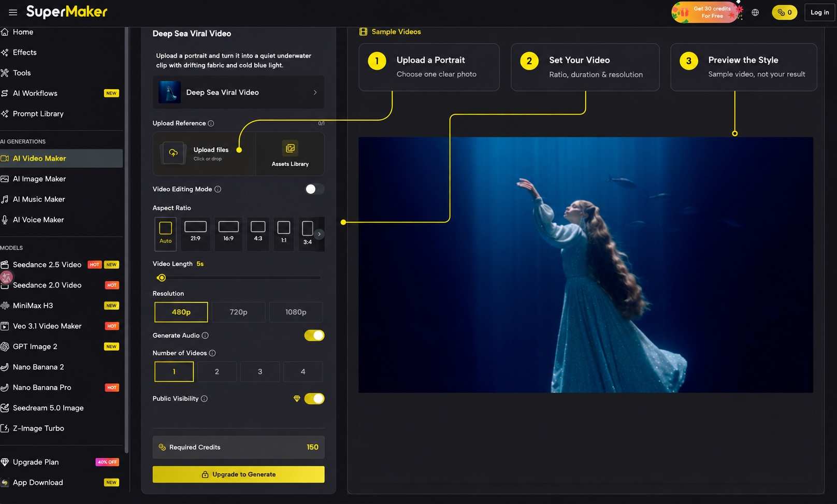The image size is (837, 504).
Task: Open AI Image Maker in the sidebar
Action: pos(39,179)
